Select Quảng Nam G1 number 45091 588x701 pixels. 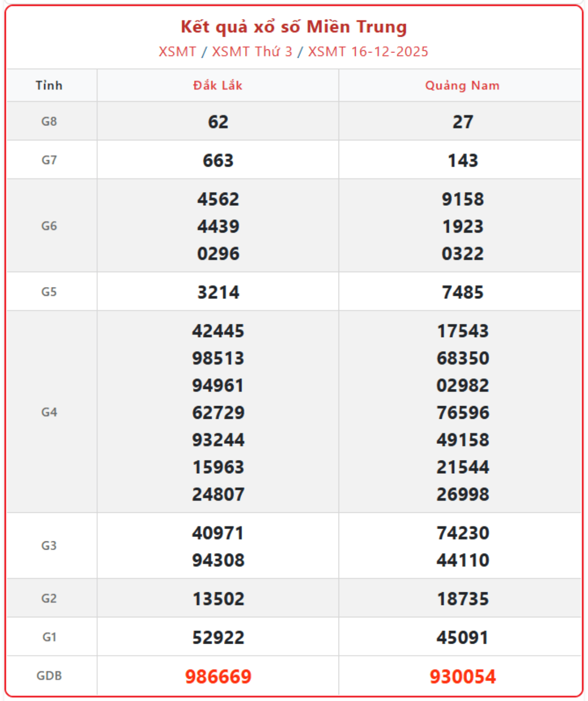463,637
